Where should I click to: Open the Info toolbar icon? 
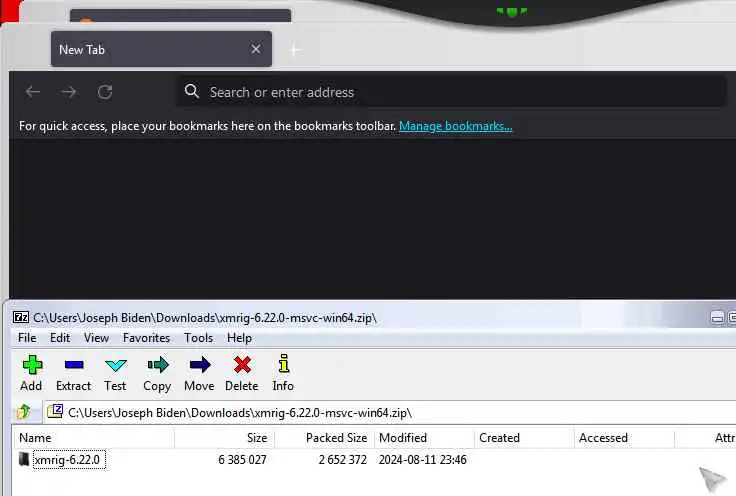283,373
